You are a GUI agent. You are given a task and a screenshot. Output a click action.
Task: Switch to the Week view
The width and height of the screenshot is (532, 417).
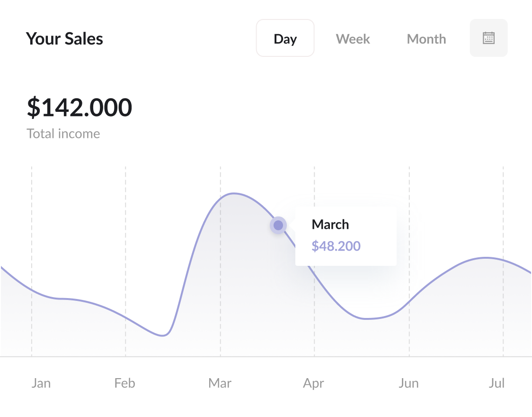pyautogui.click(x=353, y=38)
